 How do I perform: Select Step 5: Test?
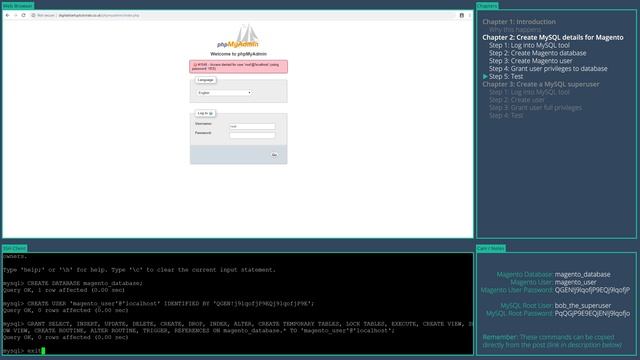pos(506,76)
